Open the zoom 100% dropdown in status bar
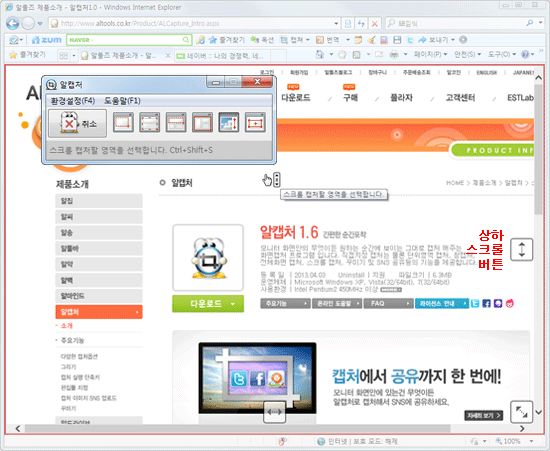 pos(531,441)
